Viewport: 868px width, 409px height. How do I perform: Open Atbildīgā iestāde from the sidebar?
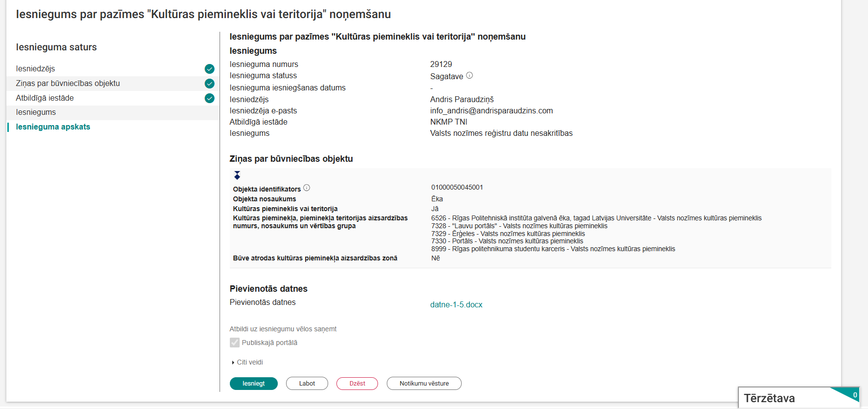45,98
